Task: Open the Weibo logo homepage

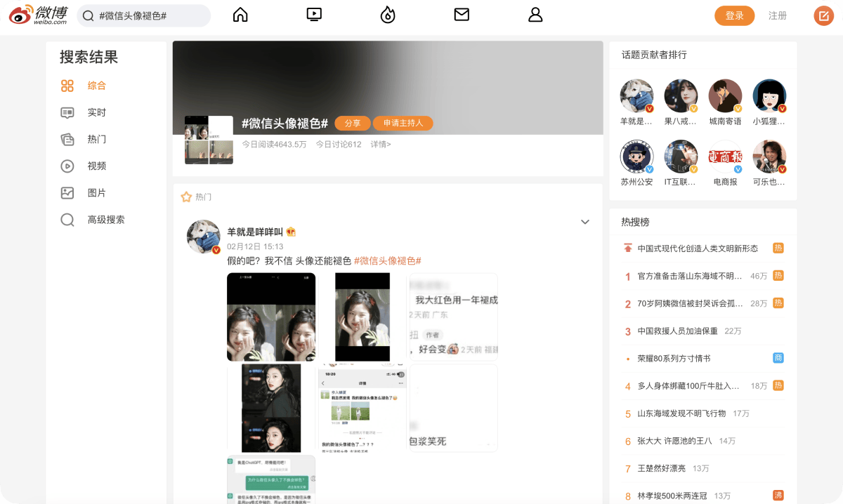Action: (37, 15)
